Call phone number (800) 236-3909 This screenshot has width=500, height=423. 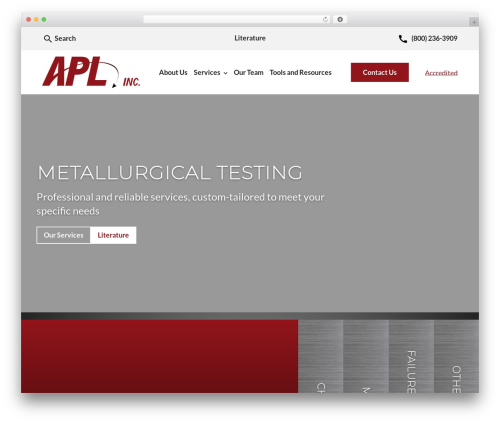pyautogui.click(x=434, y=38)
